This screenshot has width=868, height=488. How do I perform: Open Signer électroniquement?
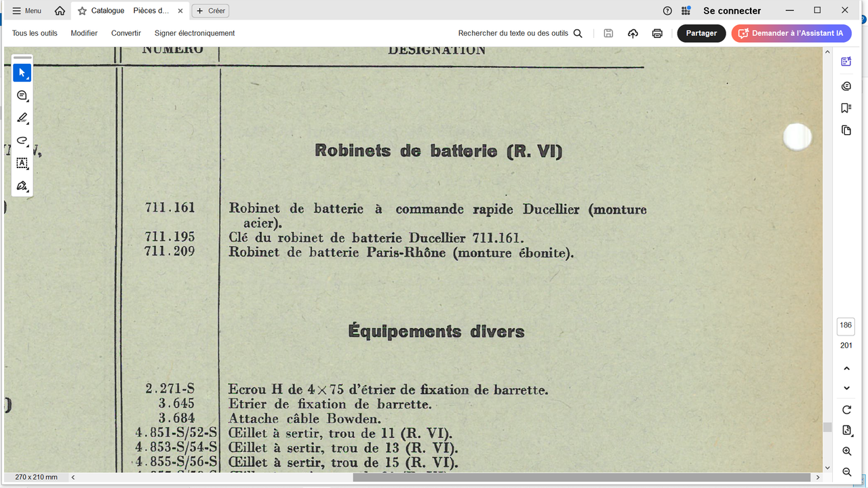point(195,33)
